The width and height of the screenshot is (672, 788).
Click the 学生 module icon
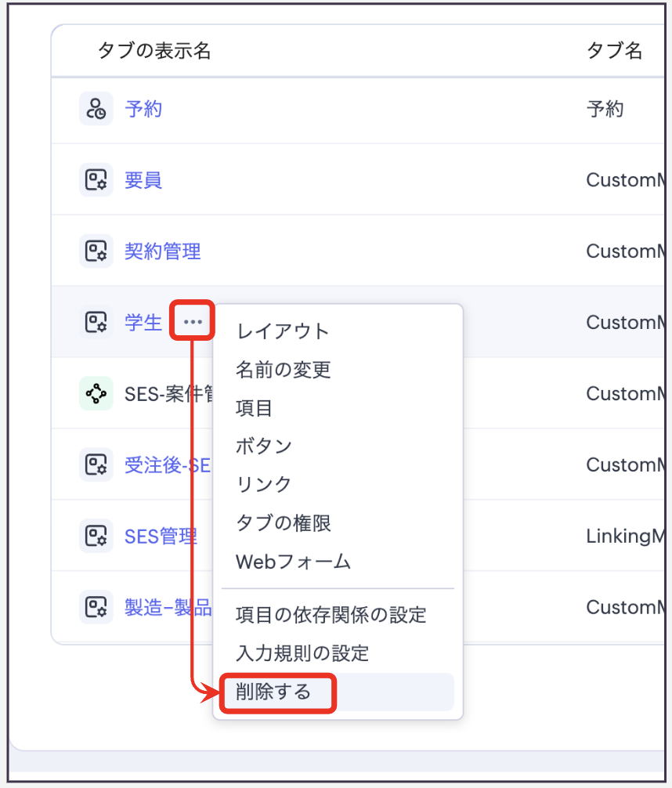[96, 322]
